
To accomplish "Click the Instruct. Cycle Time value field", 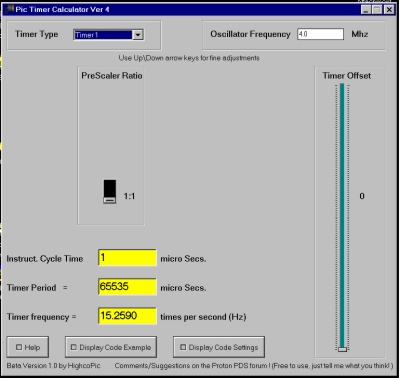I will (x=127, y=258).
